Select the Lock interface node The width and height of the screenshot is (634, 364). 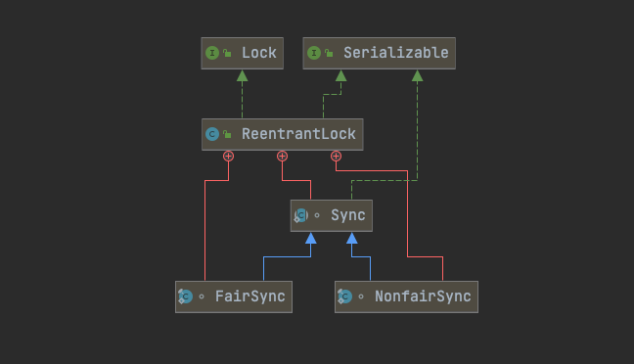pos(243,53)
